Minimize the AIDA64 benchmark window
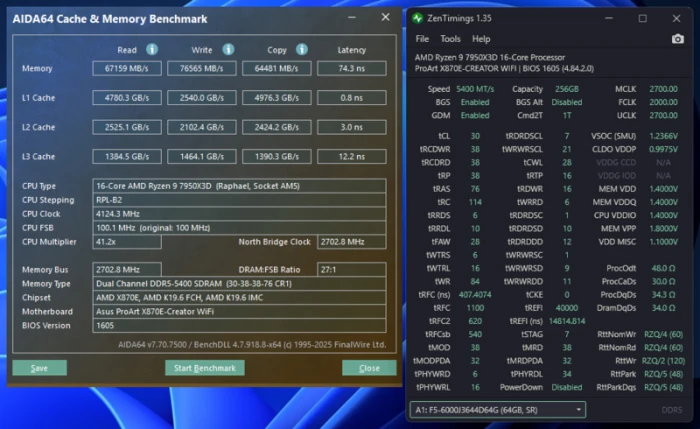 click(x=352, y=17)
